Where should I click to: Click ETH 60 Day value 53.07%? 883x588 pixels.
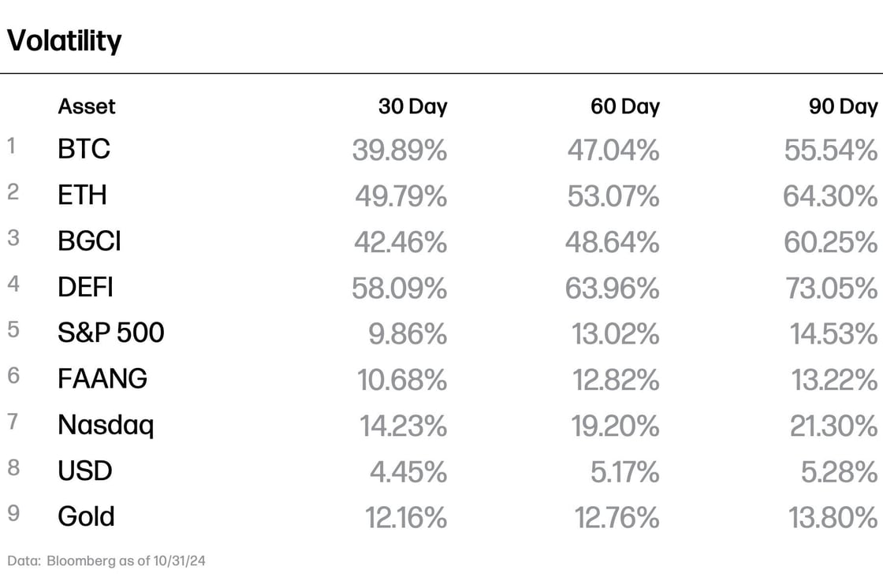[x=613, y=196]
